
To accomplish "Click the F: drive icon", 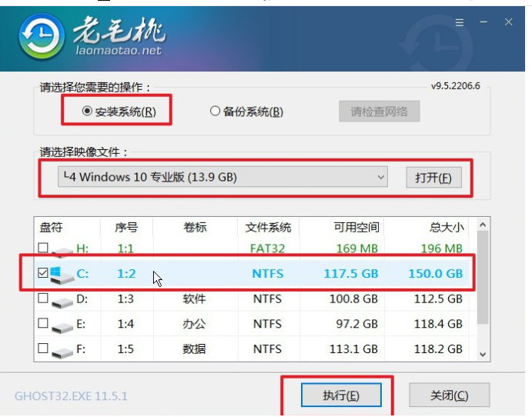I will tap(62, 352).
